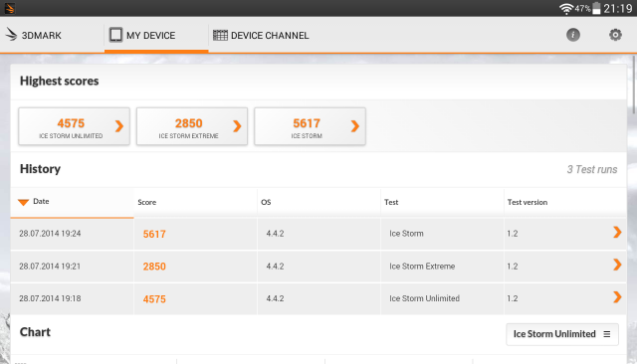Select the date 28.07.2014 19:18

(50, 298)
